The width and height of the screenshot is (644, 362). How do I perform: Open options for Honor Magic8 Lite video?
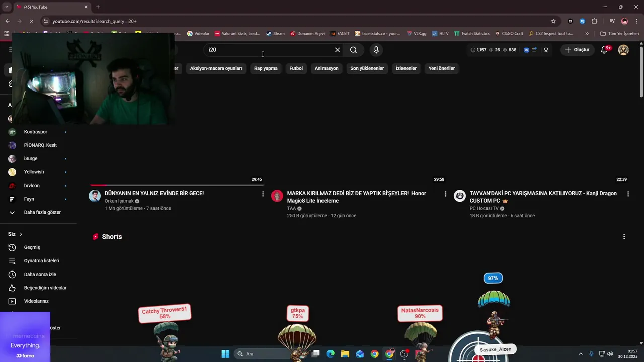[x=445, y=194]
